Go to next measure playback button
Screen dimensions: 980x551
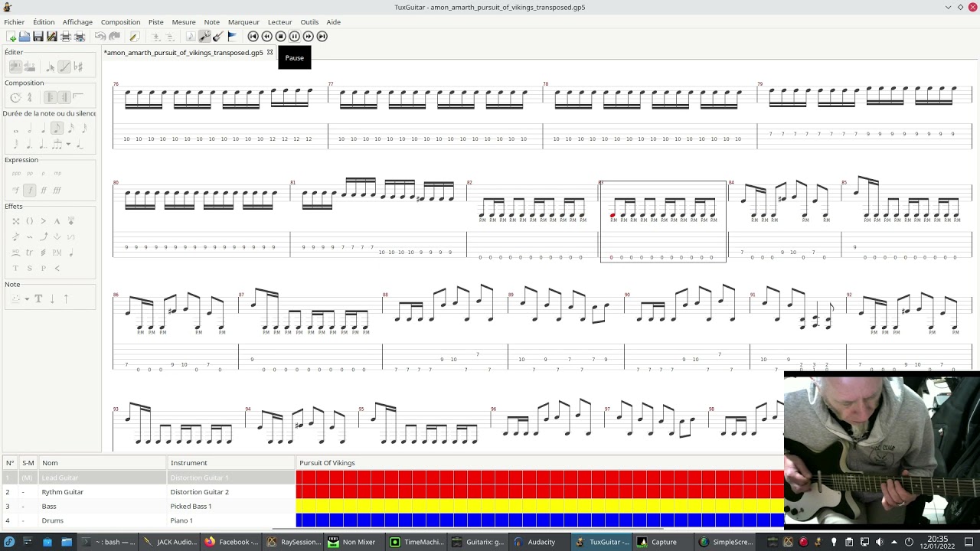tap(309, 36)
